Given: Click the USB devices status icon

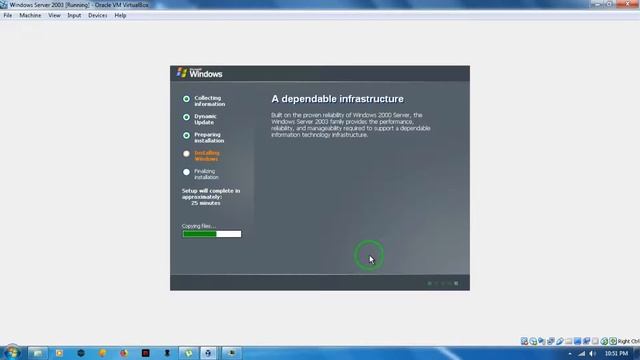Looking at the screenshot, I should coord(560,341).
